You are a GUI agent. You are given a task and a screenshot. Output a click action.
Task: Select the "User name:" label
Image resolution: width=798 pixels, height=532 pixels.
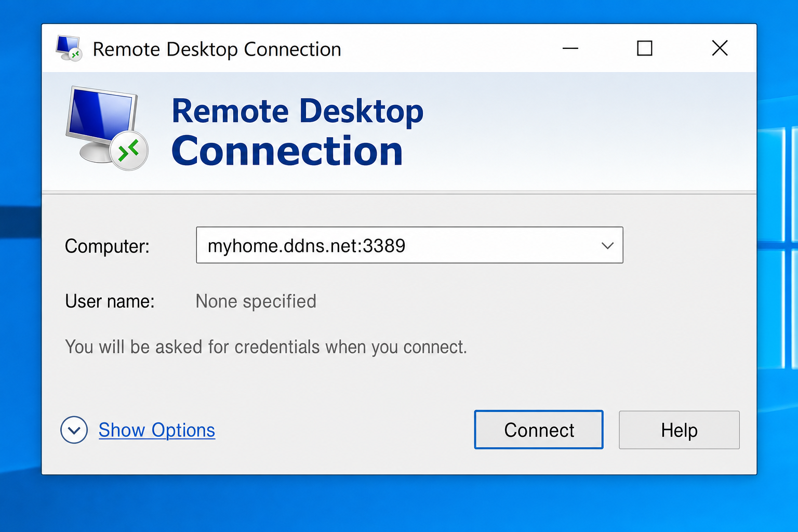tap(110, 301)
